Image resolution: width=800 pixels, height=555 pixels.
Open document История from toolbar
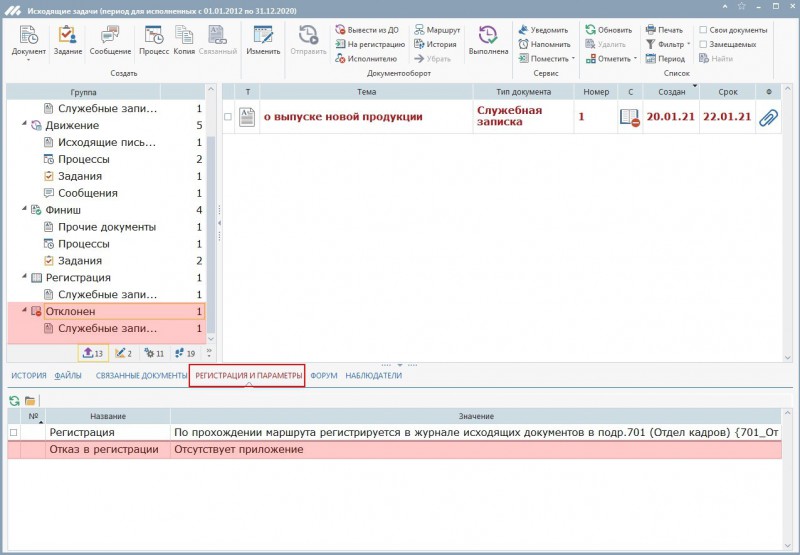pos(435,44)
